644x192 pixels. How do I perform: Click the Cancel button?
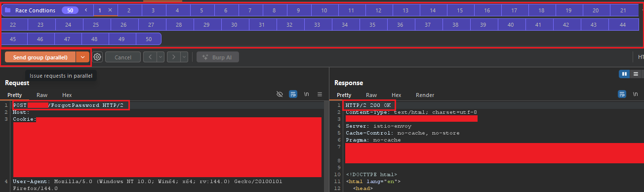tap(123, 57)
